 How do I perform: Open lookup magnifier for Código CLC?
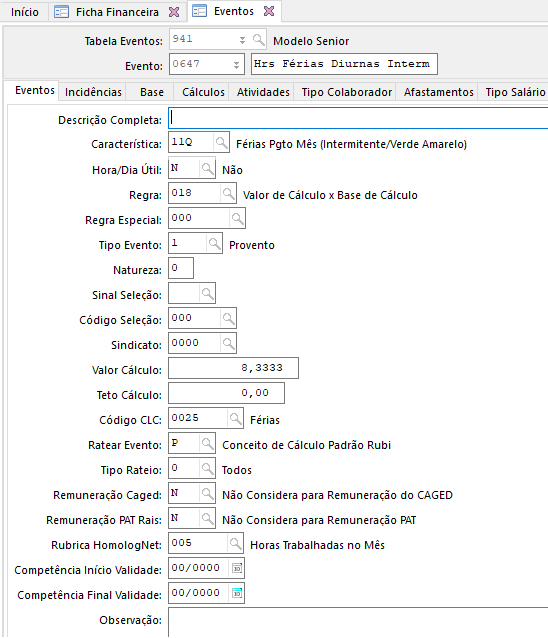[235, 418]
